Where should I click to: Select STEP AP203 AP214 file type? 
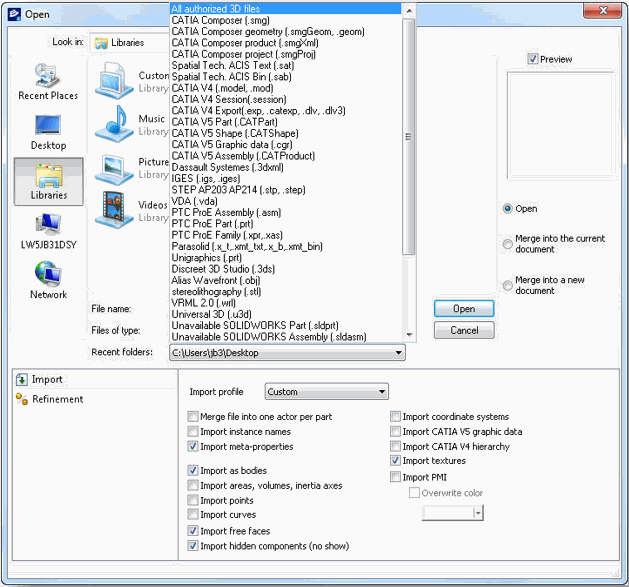click(x=251, y=190)
